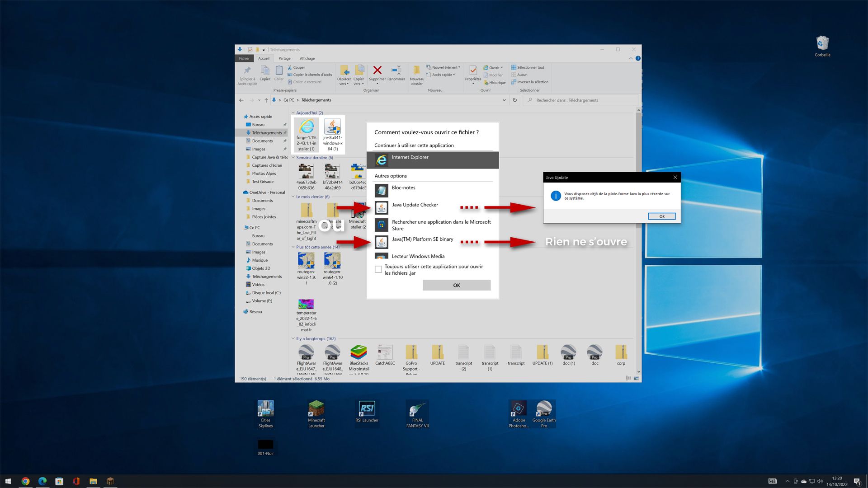Open the Partage ribbon tab
Screen dimensions: 868x488
tap(284, 58)
